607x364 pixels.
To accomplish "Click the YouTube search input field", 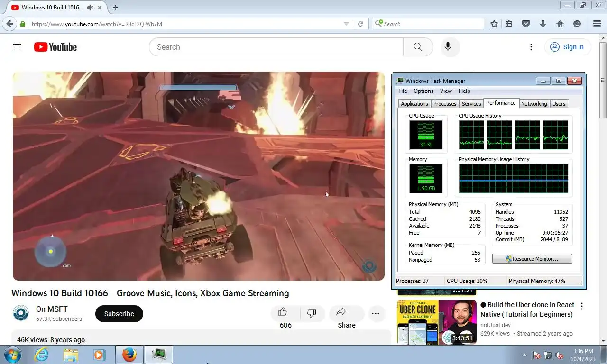I will [276, 47].
